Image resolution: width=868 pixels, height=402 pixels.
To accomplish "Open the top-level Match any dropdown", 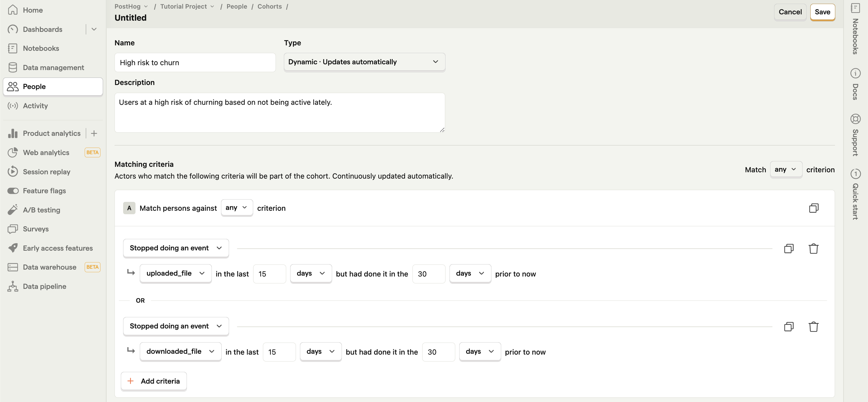I will [x=786, y=169].
